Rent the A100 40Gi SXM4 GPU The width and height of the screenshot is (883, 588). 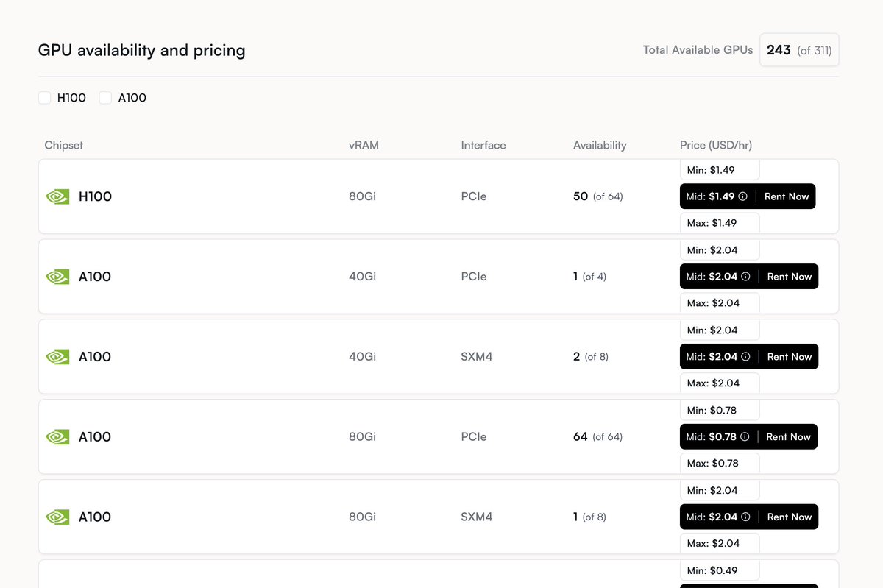790,357
